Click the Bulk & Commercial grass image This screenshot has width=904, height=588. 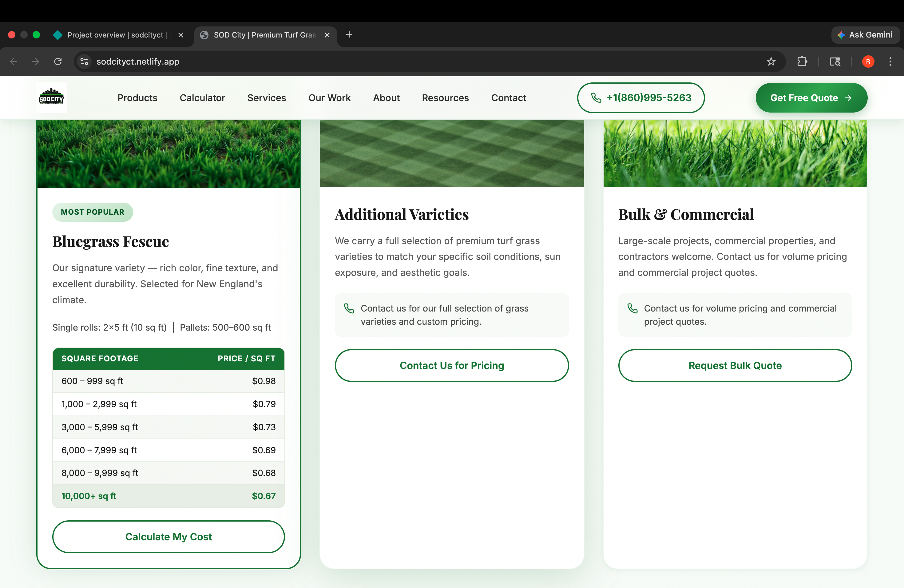pyautogui.click(x=735, y=153)
